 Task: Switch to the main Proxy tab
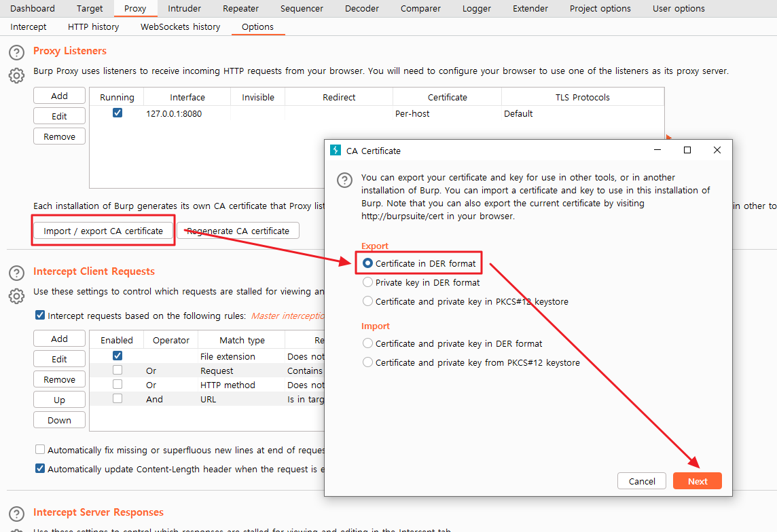point(135,8)
